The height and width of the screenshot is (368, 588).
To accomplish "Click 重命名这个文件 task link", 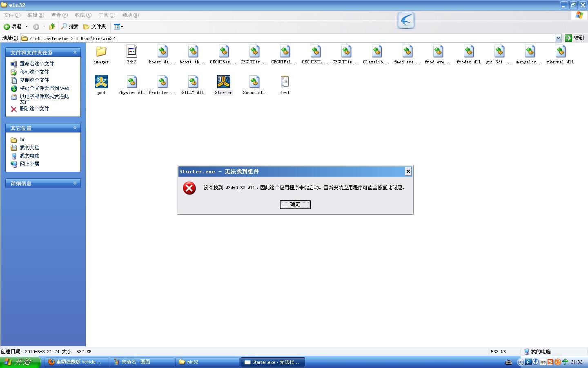I will [37, 64].
